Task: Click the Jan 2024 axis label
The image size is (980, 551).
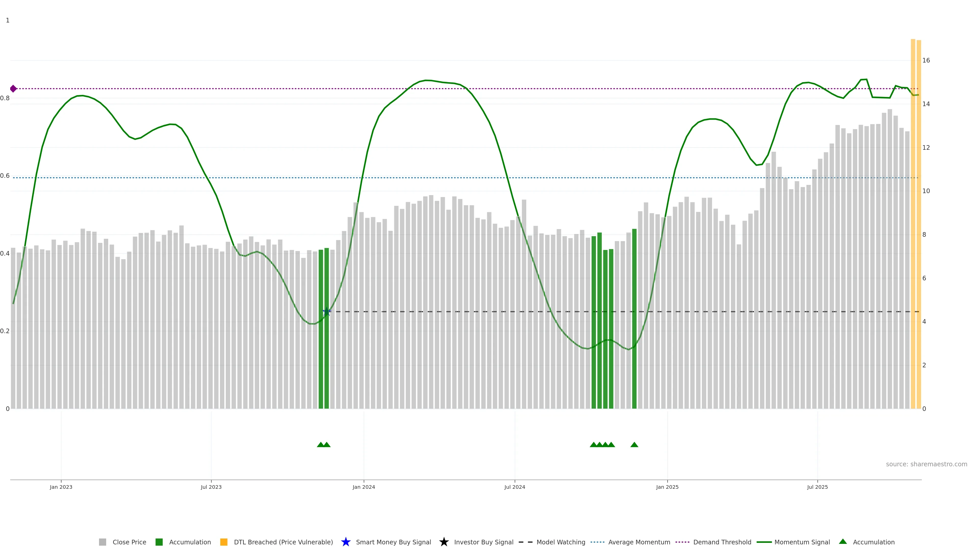Action: pyautogui.click(x=363, y=487)
